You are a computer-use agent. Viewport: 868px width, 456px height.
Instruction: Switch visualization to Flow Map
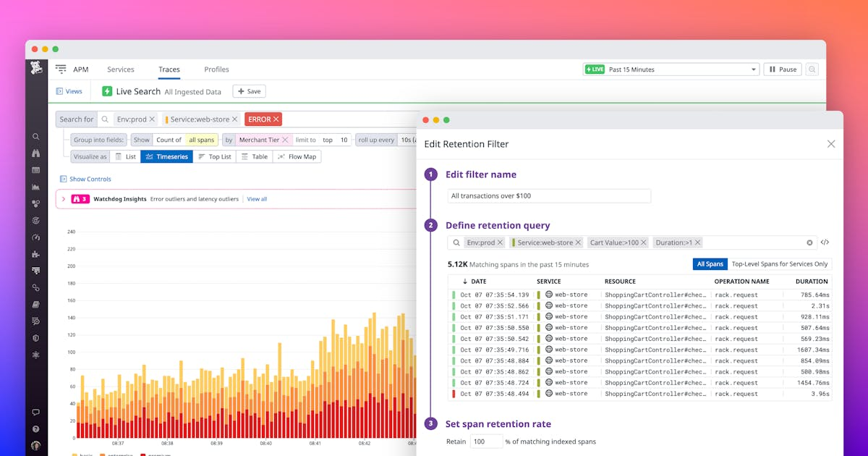297,156
